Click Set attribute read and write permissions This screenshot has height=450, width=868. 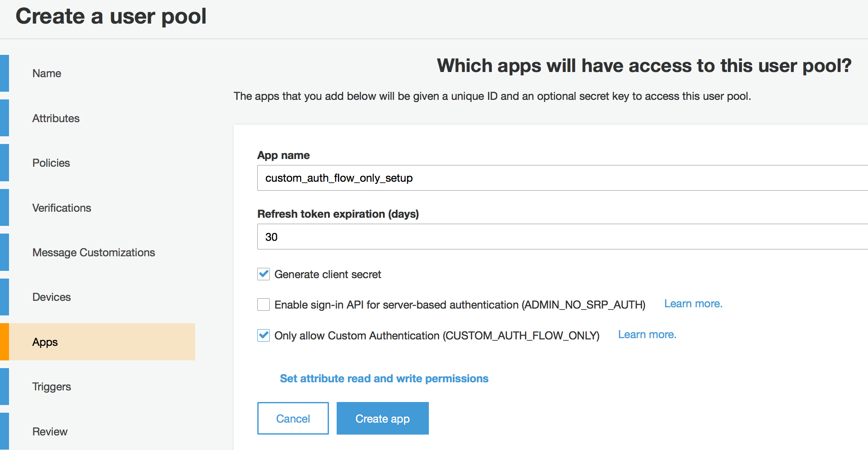[x=384, y=378]
